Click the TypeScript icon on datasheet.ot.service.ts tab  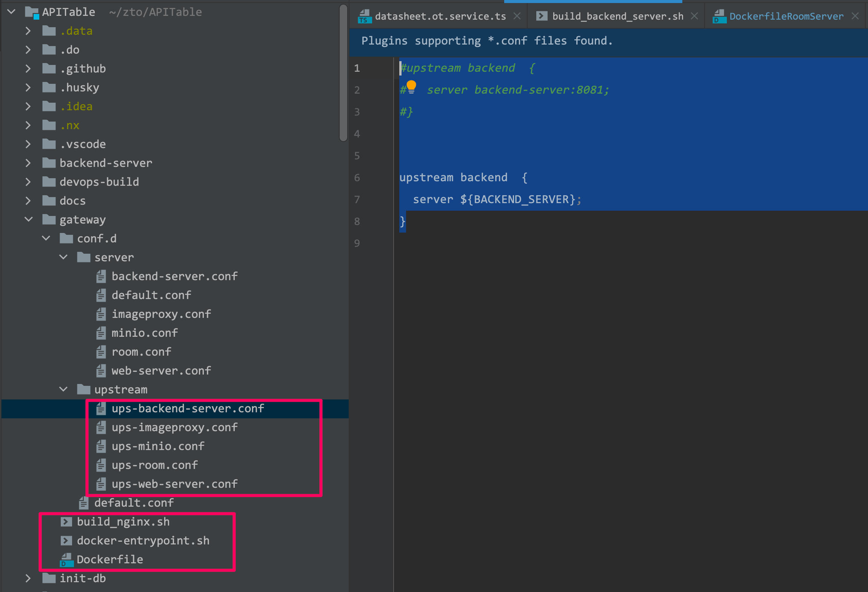click(364, 16)
